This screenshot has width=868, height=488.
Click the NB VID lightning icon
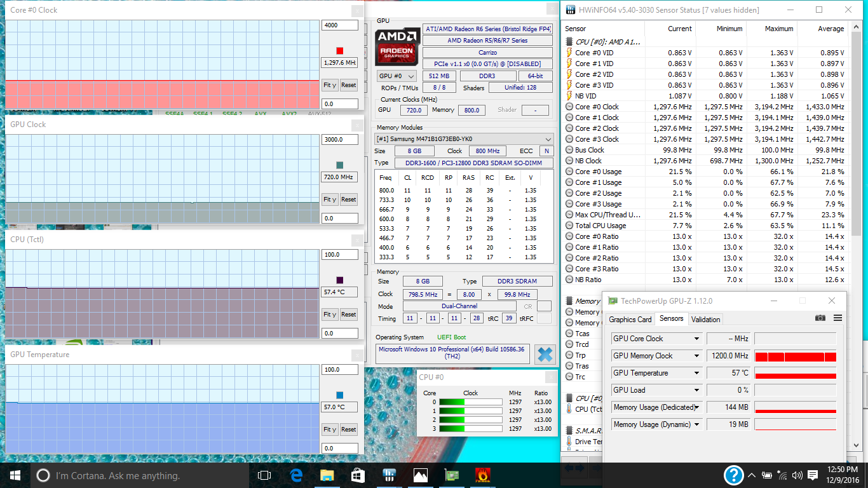tap(569, 97)
